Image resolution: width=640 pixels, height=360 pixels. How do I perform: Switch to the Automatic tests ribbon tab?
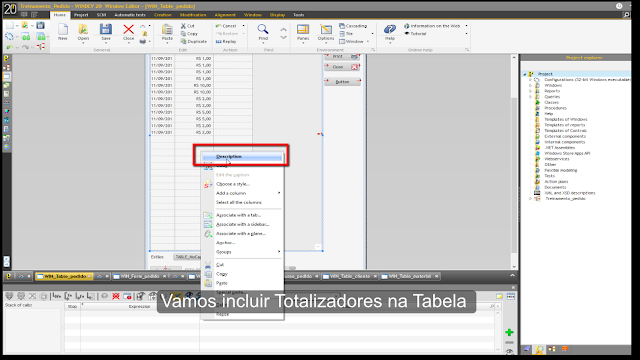coord(130,15)
